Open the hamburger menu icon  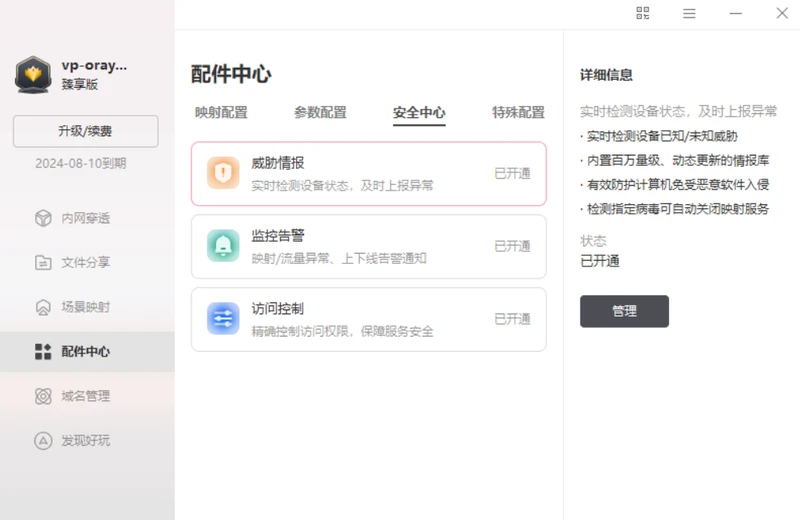pos(689,13)
